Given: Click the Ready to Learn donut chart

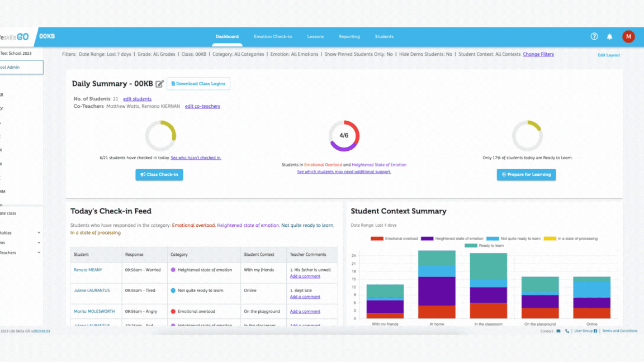Looking at the screenshot, I should (x=527, y=136).
